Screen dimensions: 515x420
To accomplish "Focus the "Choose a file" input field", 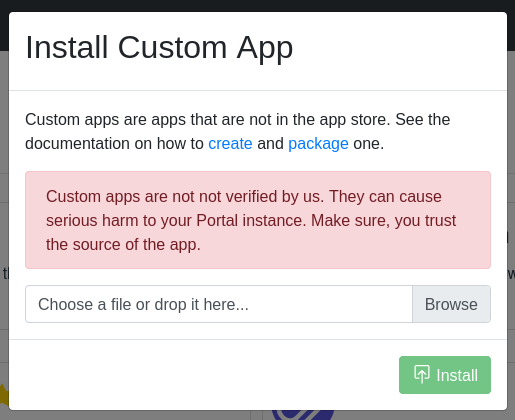I will 219,304.
